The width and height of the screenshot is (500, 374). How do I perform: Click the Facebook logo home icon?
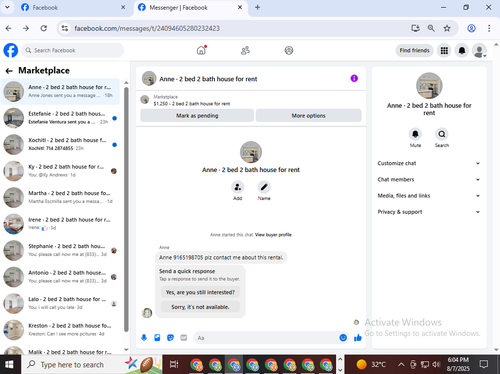11,50
